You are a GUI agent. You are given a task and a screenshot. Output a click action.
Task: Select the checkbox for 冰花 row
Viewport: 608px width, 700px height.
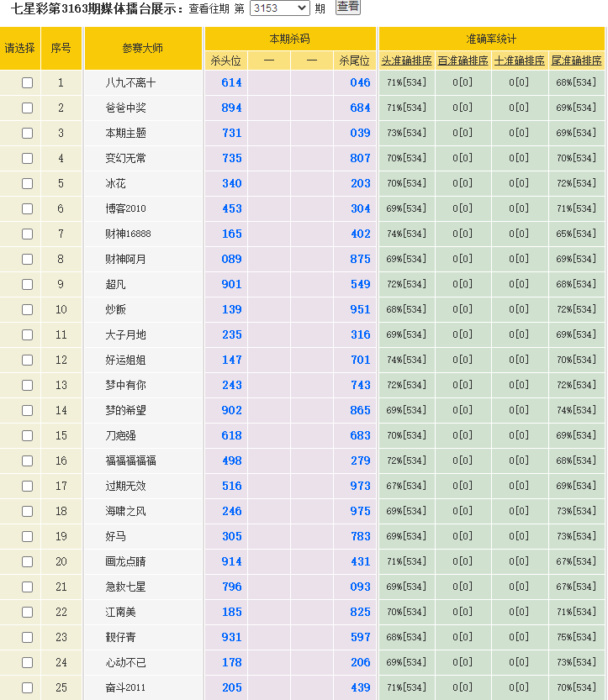click(x=28, y=184)
